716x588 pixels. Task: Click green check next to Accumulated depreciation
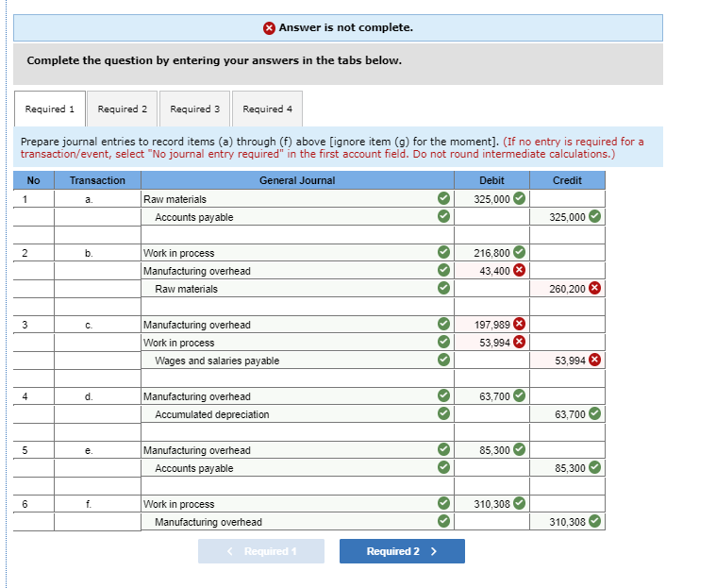click(x=444, y=413)
